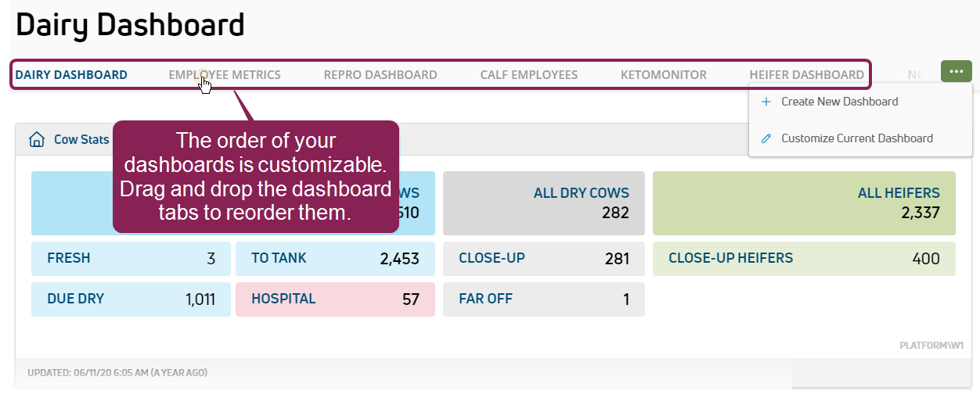Click the Far Off dry cows tile
The width and height of the screenshot is (980, 398).
[x=543, y=299]
